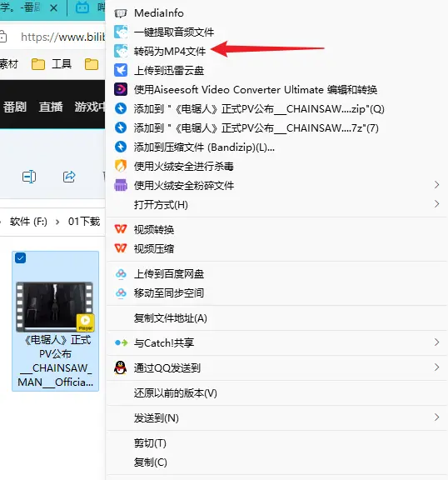Click the rename icon in Explorer toolbar
The height and width of the screenshot is (480, 448).
tap(29, 177)
